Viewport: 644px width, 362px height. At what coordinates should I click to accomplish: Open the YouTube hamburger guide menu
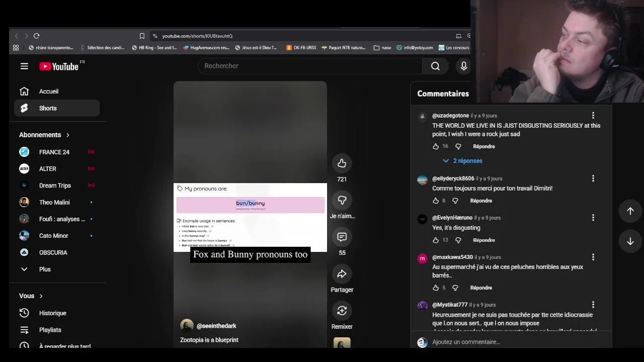coord(24,66)
